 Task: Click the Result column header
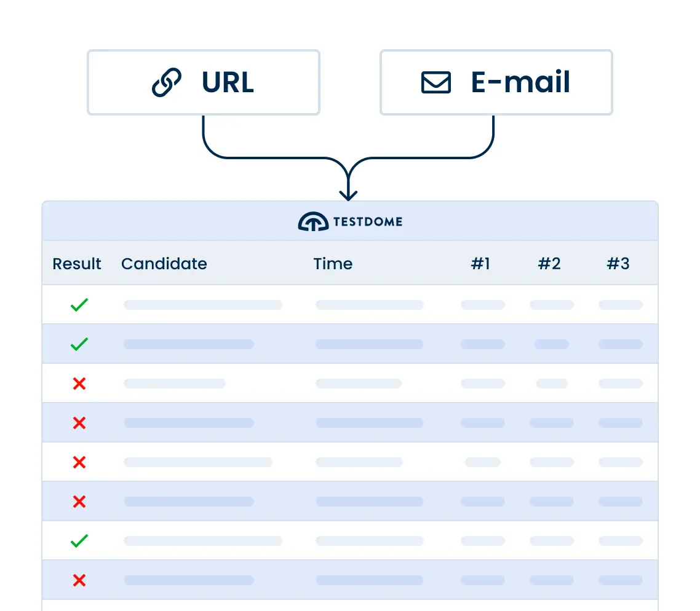pyautogui.click(x=77, y=264)
